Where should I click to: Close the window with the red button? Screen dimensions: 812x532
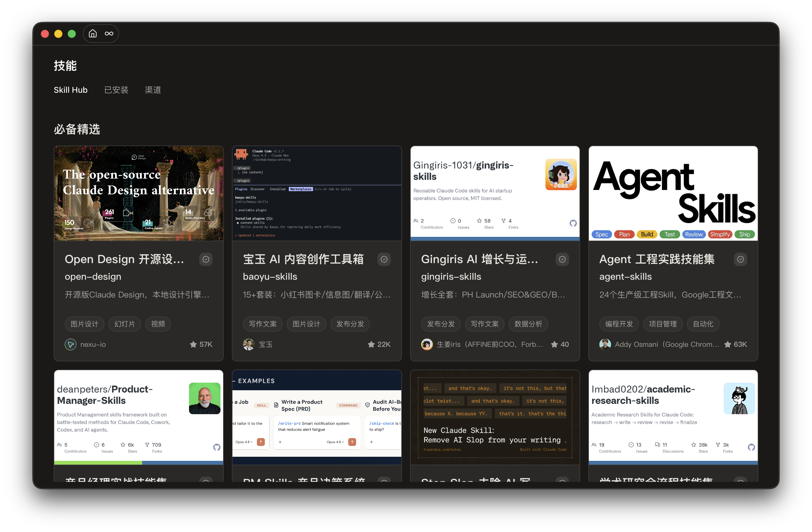(x=45, y=34)
